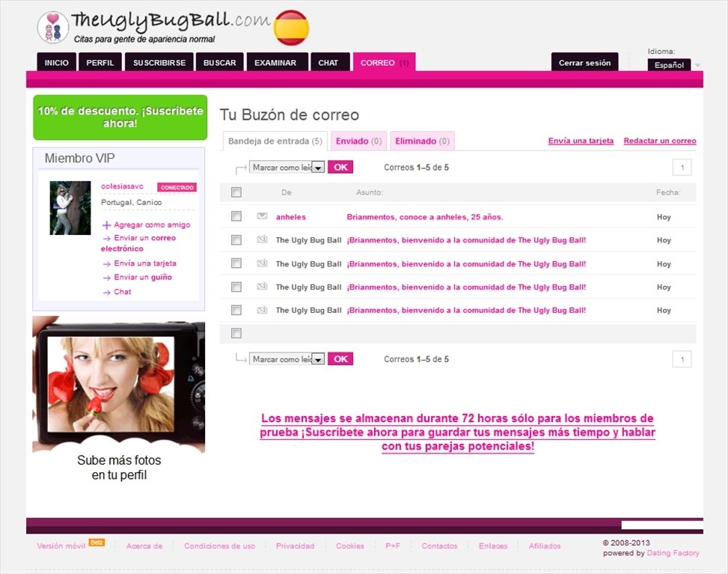The width and height of the screenshot is (728, 574).
Task: Tick the select-all checkbox below the message list
Action: pos(236,333)
